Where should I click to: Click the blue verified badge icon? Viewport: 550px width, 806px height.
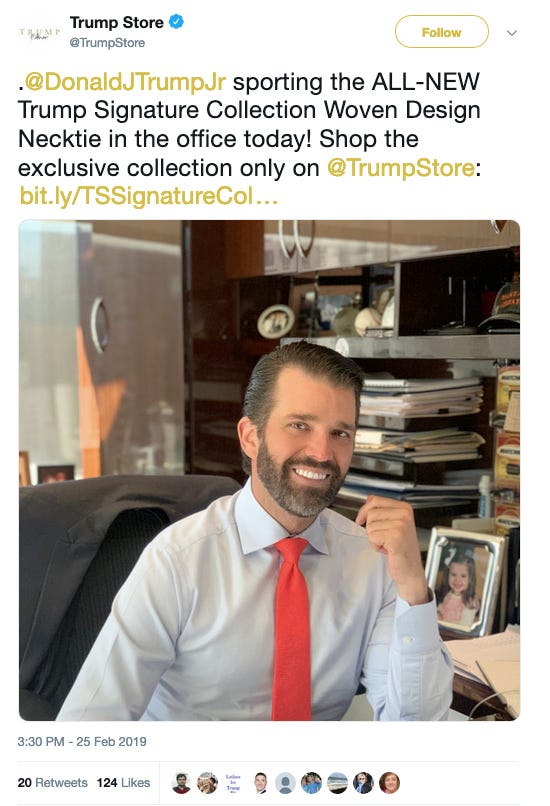coord(176,22)
